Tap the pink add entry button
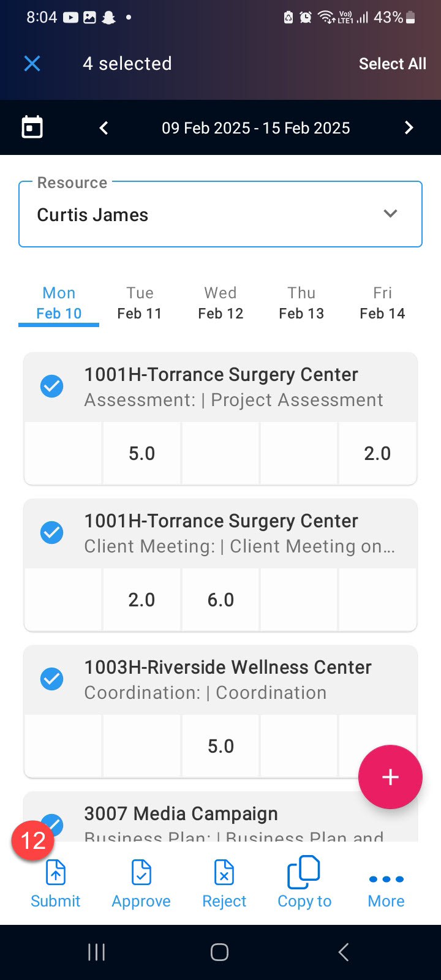The width and height of the screenshot is (441, 980). pos(390,777)
